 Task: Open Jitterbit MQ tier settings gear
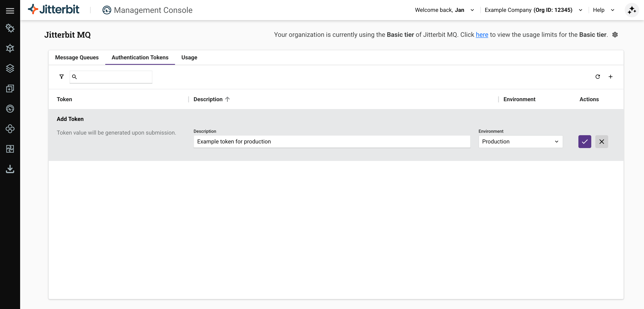point(615,35)
